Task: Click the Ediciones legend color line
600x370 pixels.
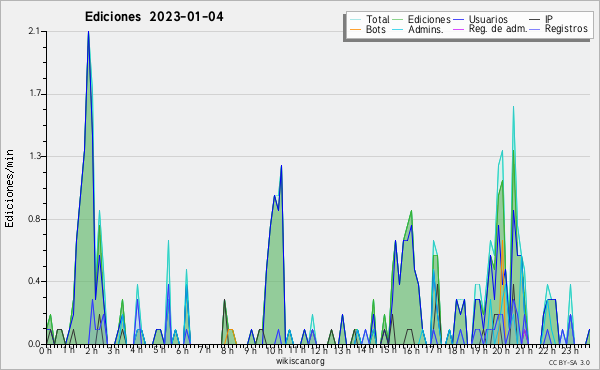Action: (398, 20)
